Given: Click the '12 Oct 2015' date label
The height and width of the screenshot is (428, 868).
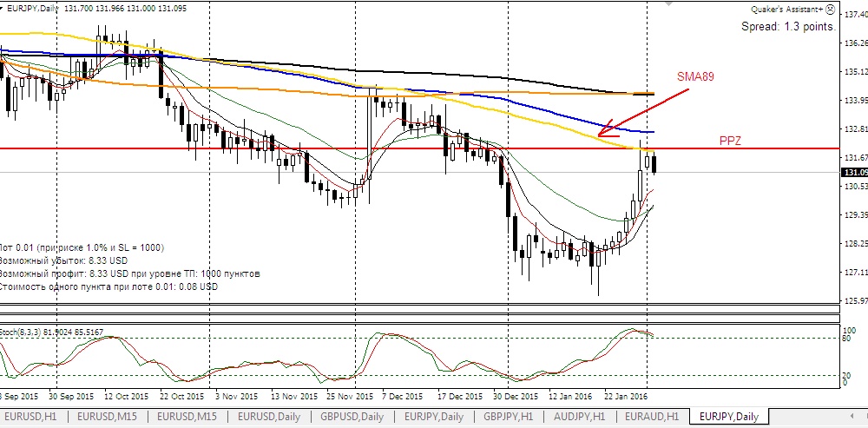Looking at the screenshot, I should point(126,397).
